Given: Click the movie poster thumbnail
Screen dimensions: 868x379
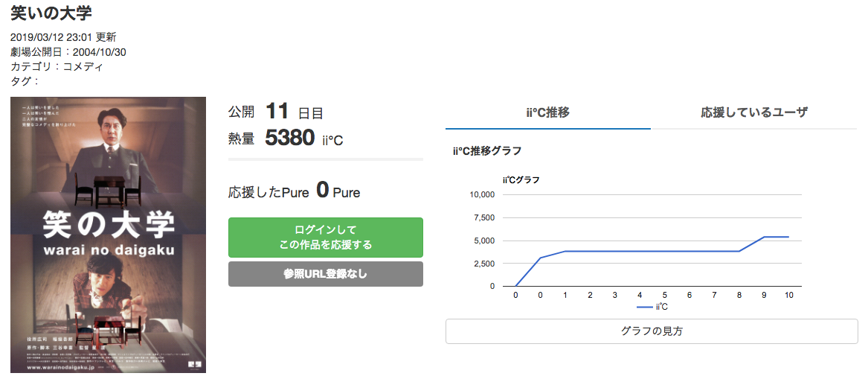Looking at the screenshot, I should pyautogui.click(x=108, y=235).
